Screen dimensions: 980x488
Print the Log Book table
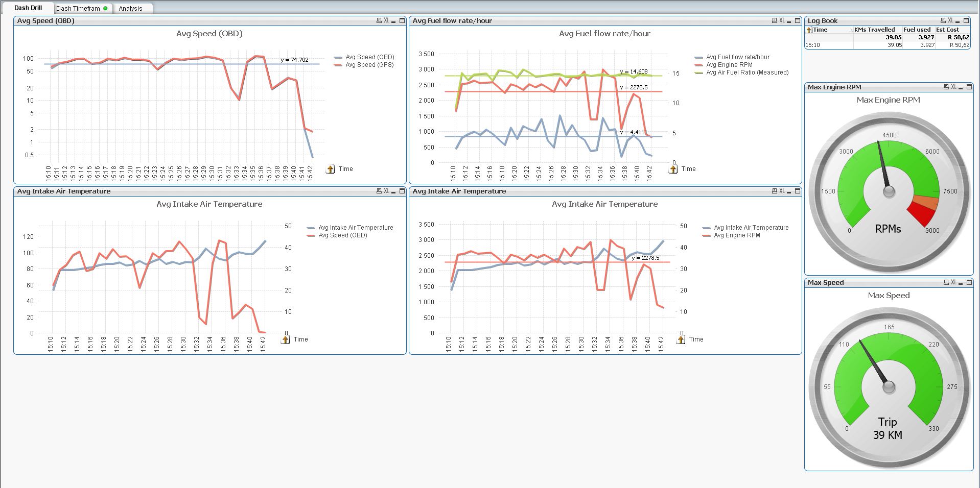tap(943, 21)
